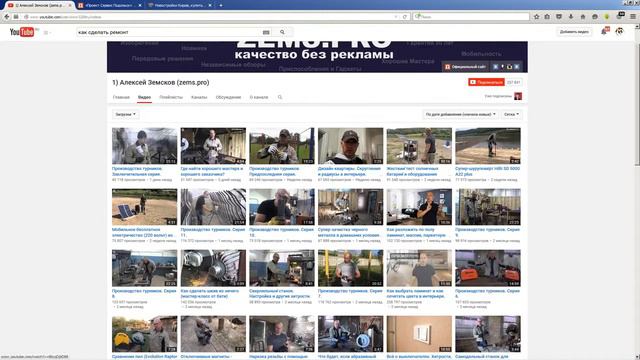
Task: Open the Сетка view dropdown
Action: coord(511,114)
